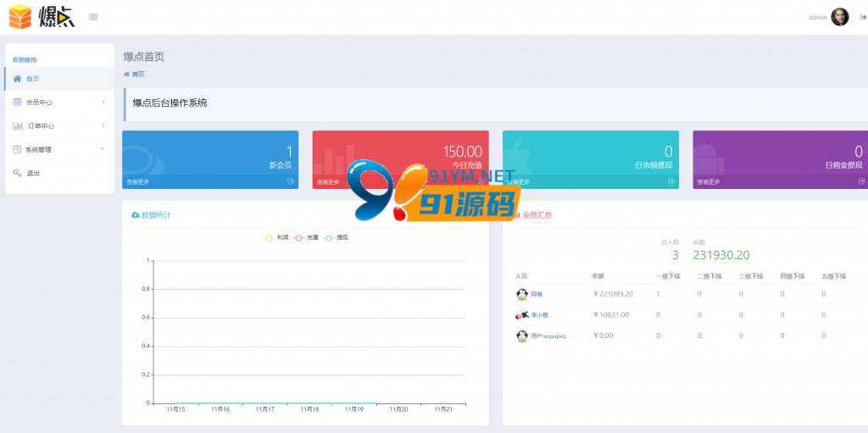Image resolution: width=868 pixels, height=433 pixels.
Task: Click the 会员汇总 panel title
Action: pos(537,215)
